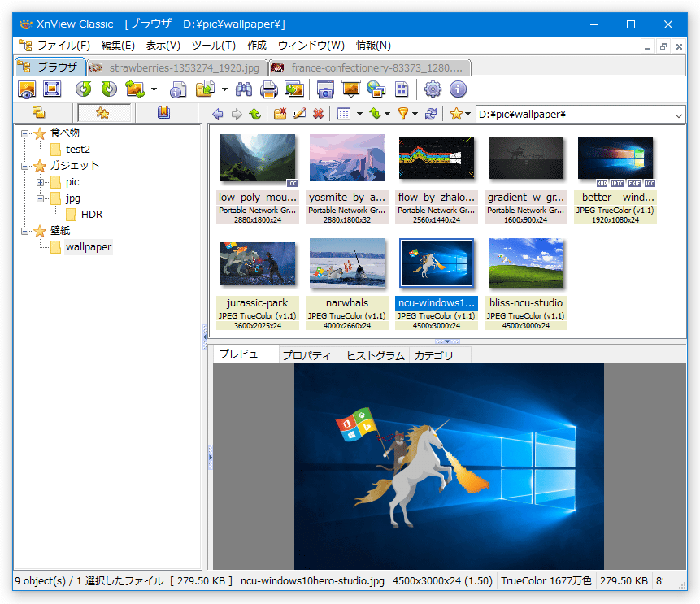Open the ヒストグラム tab
Screen dimensions: 700x604
(376, 355)
